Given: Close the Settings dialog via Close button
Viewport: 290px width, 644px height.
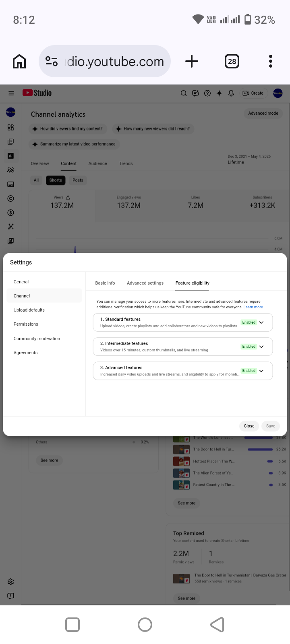Looking at the screenshot, I should [249, 426].
